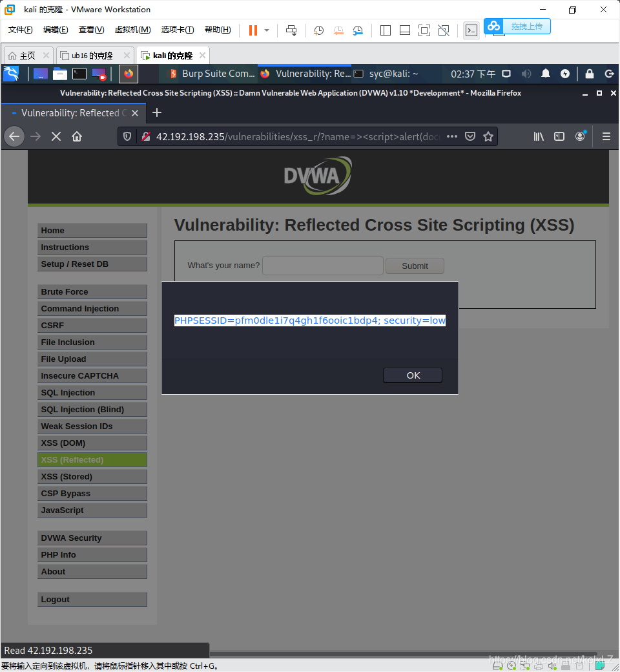
Task: Lock the Kali screen with padlock icon
Action: pyautogui.click(x=590, y=74)
